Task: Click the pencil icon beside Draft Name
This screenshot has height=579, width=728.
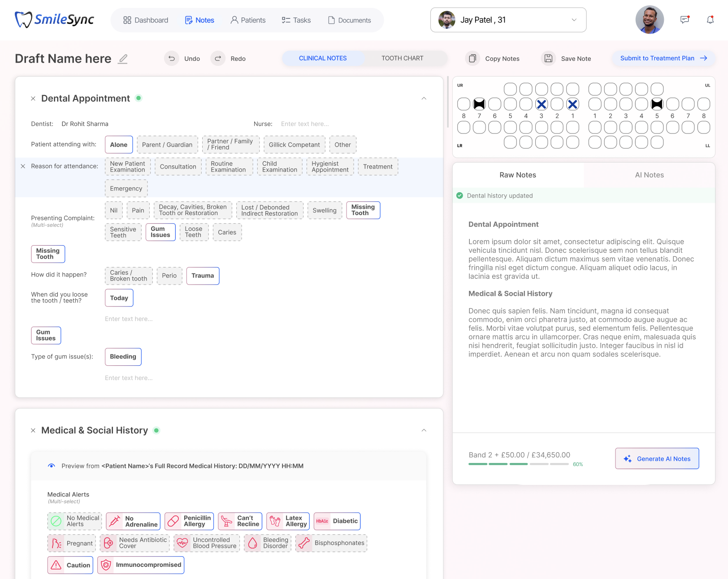Action: [123, 59]
